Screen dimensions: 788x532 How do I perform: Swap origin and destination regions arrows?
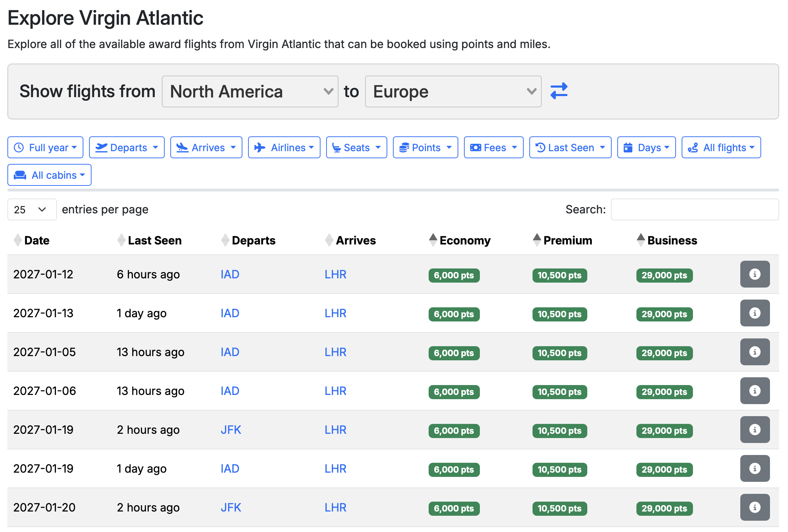point(559,91)
